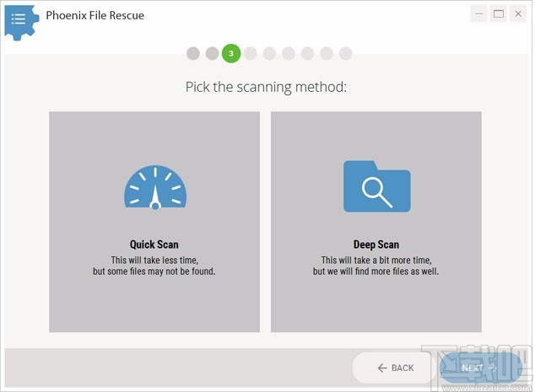This screenshot has width=535, height=392.
Task: Click the Deep Scan folder magnifier icon
Action: point(376,186)
